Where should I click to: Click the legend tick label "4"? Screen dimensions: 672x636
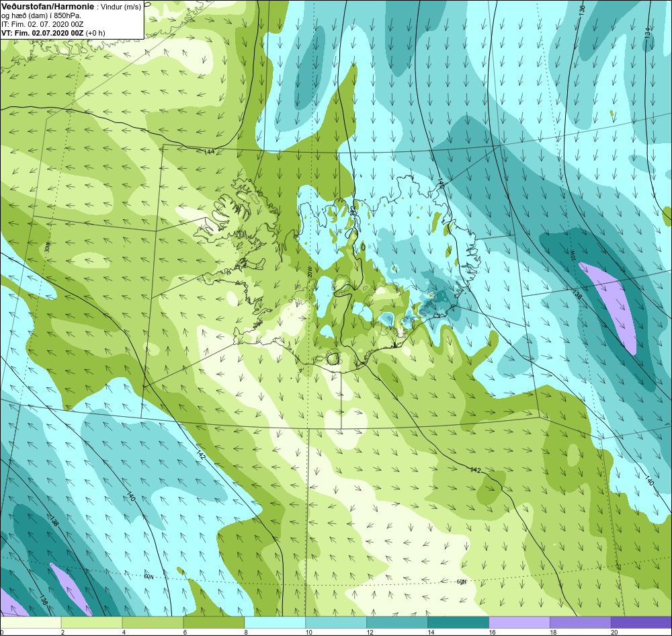coord(124,632)
